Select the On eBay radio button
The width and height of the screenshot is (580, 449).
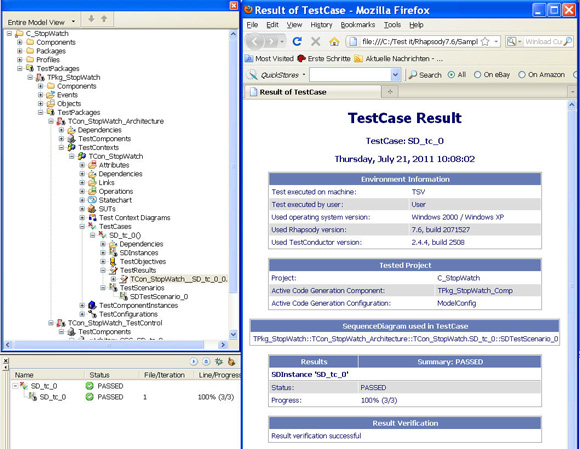click(x=478, y=75)
